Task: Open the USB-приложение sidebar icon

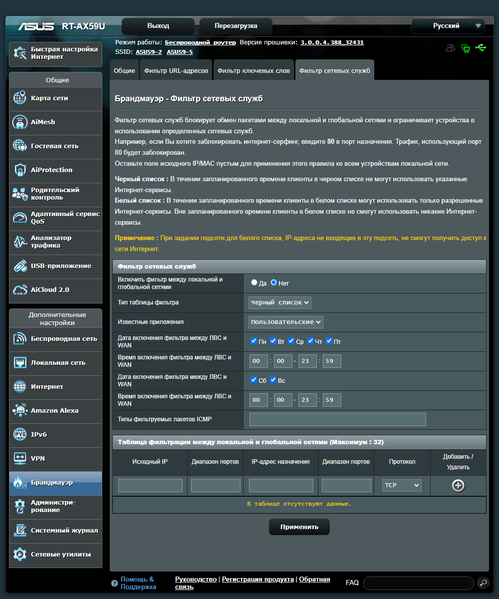Action: [20, 266]
